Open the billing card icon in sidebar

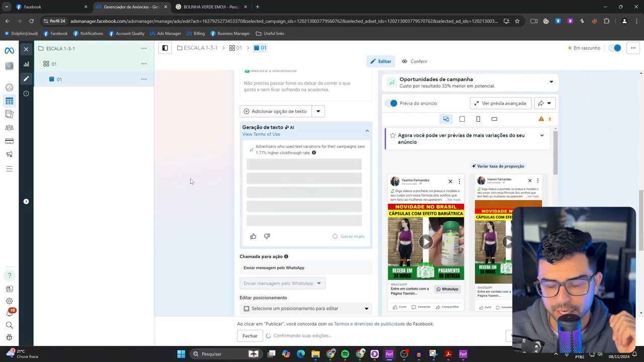pos(9,141)
